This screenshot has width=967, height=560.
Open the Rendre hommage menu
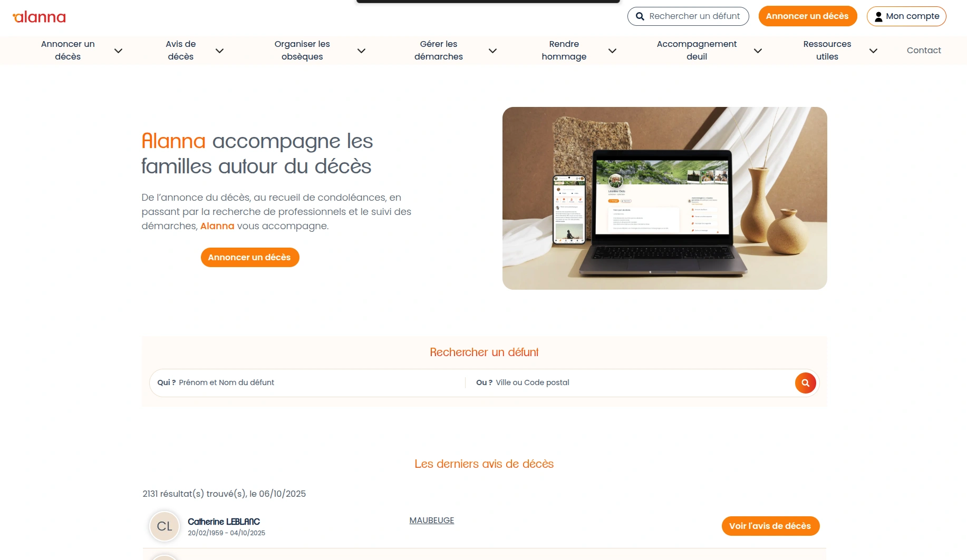[564, 51]
